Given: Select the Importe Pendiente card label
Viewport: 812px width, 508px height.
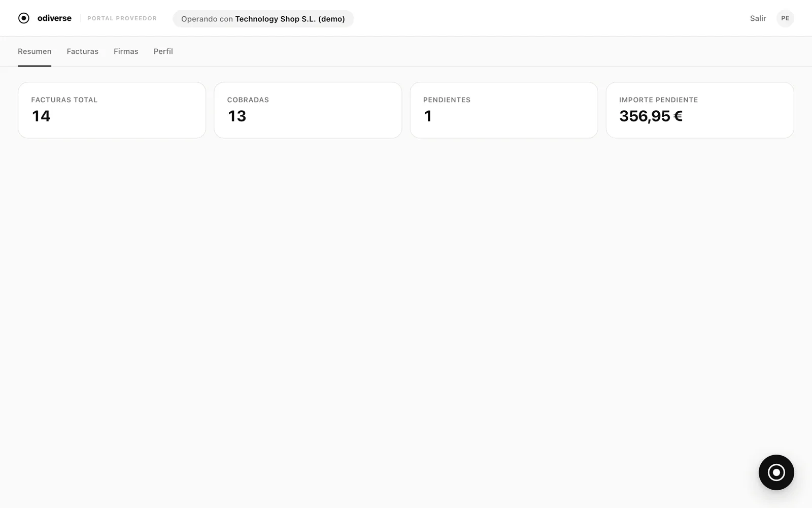Looking at the screenshot, I should click(x=658, y=100).
